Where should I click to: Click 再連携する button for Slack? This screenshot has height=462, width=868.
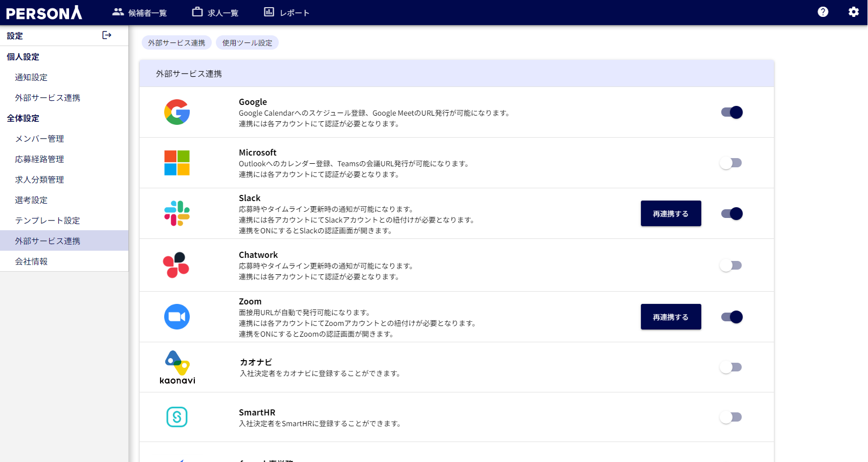(x=671, y=213)
